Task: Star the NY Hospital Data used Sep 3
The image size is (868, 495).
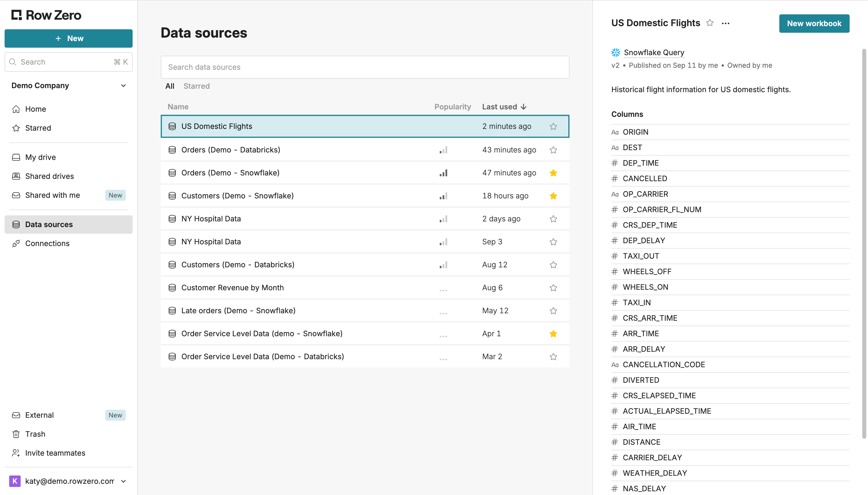Action: click(x=553, y=242)
